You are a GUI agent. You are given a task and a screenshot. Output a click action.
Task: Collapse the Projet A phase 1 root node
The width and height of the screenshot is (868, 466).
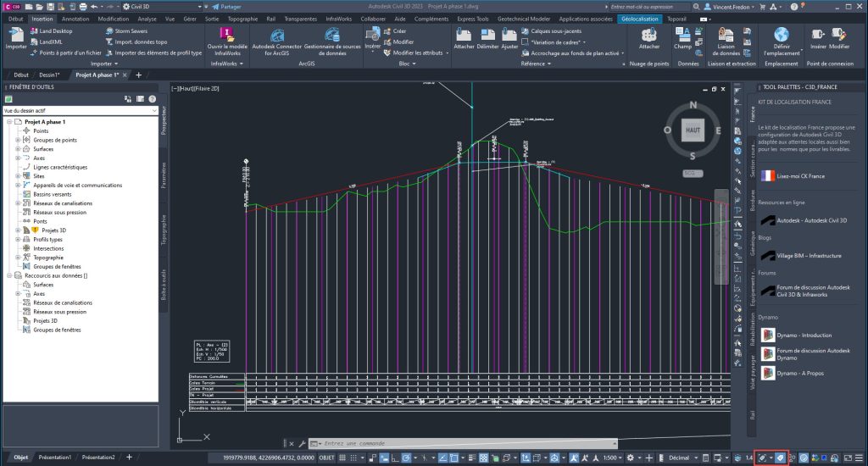(8, 122)
